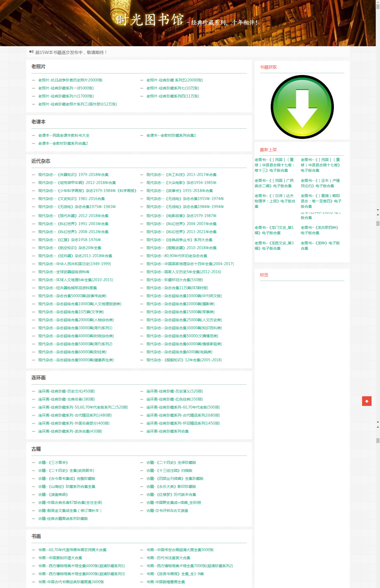Open 全球武器超级资料库 link

(x=64, y=272)
